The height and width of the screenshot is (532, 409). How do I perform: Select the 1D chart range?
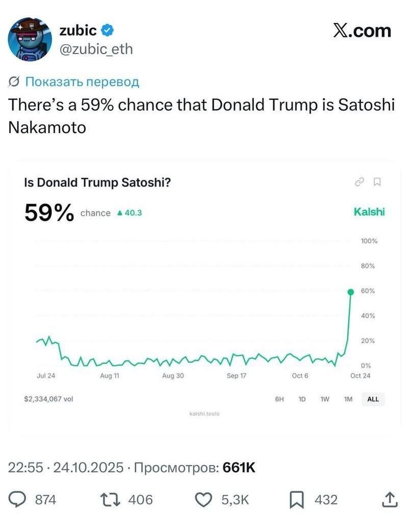[302, 400]
